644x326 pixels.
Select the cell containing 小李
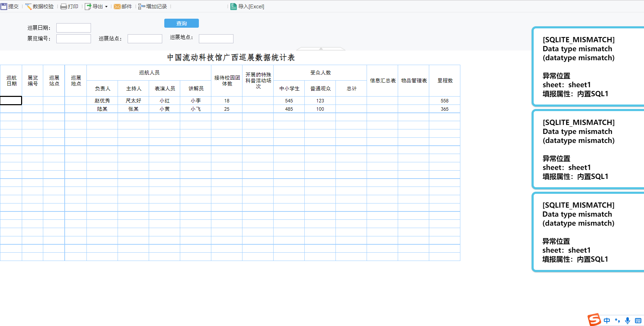[x=196, y=101]
